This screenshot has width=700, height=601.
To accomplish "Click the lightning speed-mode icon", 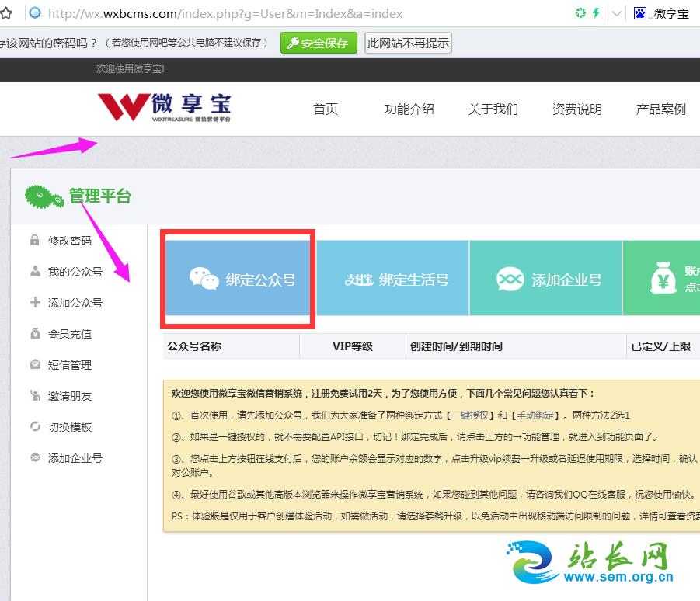I will [596, 13].
